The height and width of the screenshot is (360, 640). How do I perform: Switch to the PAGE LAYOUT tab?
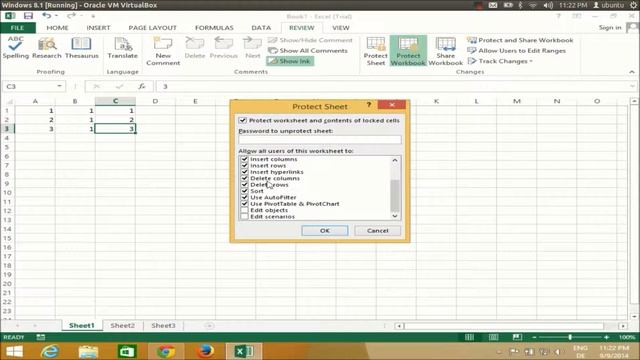152,28
